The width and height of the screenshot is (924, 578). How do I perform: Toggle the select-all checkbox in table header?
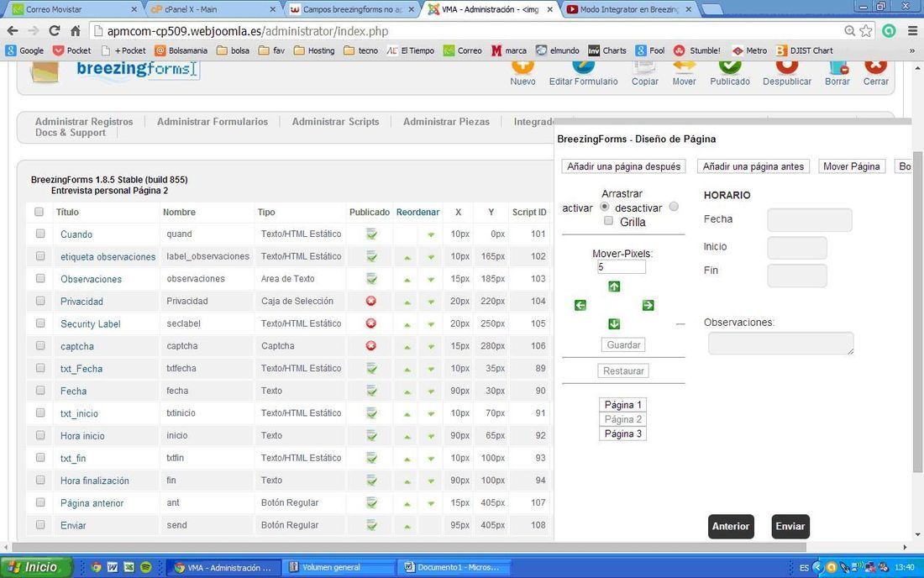point(39,212)
